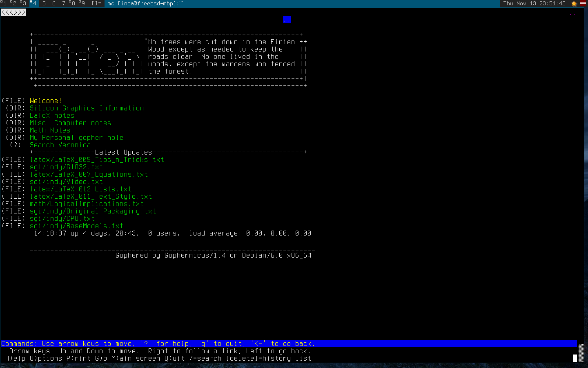The image size is (588, 368).
Task: Open the 'Math Notes' directory
Action: point(50,130)
